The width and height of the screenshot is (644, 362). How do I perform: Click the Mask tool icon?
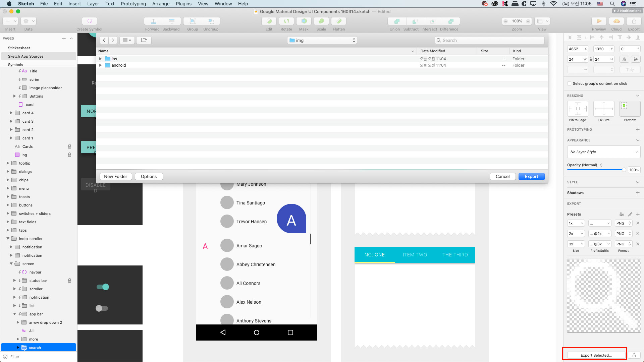[304, 21]
